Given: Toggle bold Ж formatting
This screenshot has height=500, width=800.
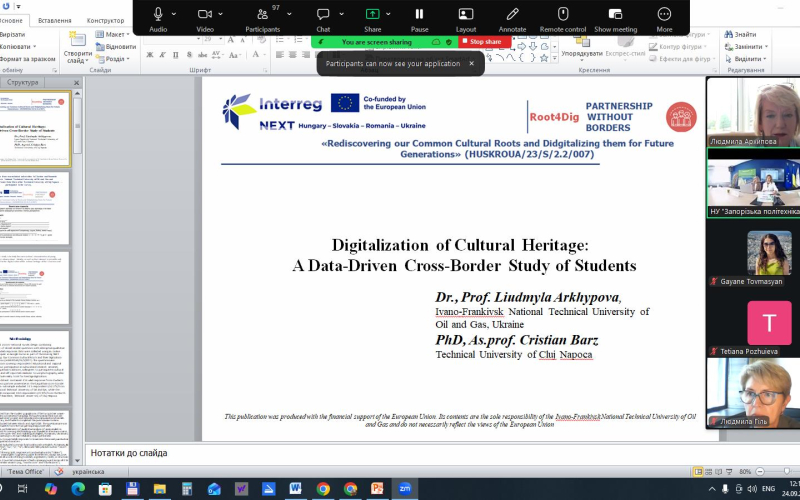Looking at the screenshot, I should pos(150,55).
